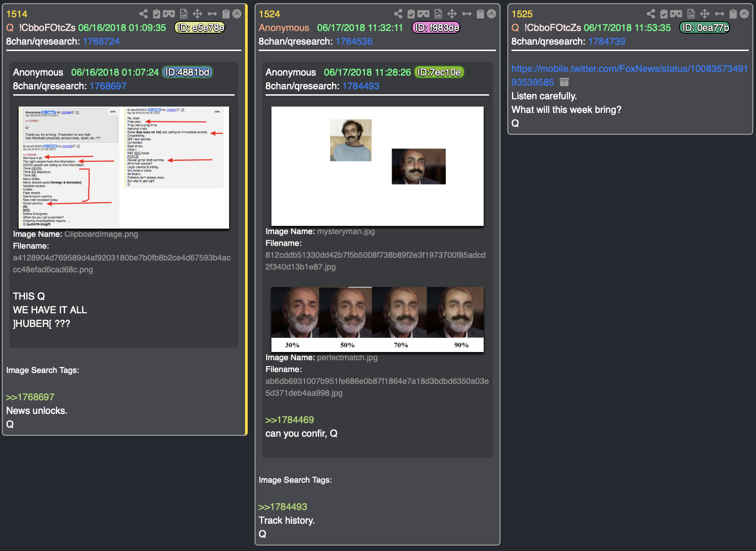Click 'Image Search Tags:' label in post 1524
This screenshot has height=551, width=756.
(295, 480)
